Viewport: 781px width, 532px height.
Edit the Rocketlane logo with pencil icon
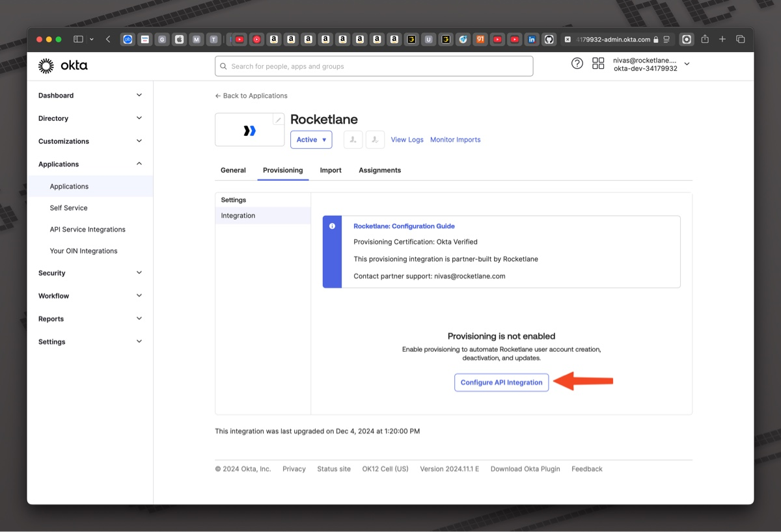pos(278,120)
